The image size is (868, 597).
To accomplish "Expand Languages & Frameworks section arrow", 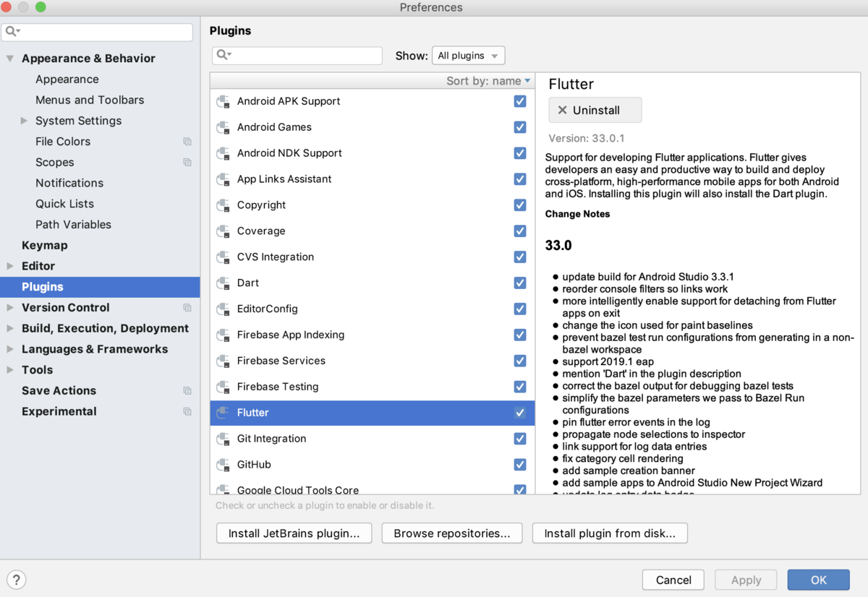I will coord(10,349).
